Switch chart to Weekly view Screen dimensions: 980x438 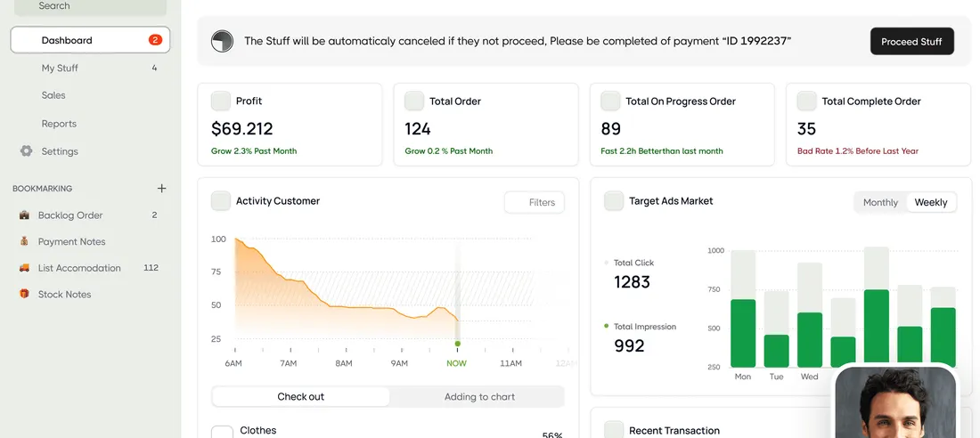tap(930, 202)
